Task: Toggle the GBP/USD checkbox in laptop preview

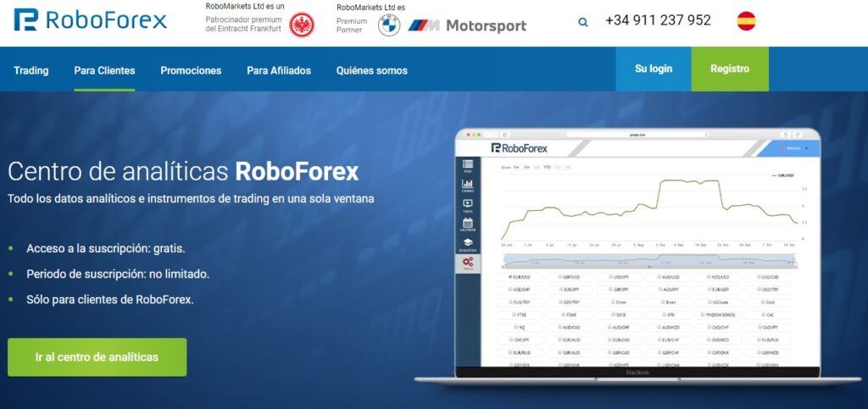Action: [x=560, y=277]
